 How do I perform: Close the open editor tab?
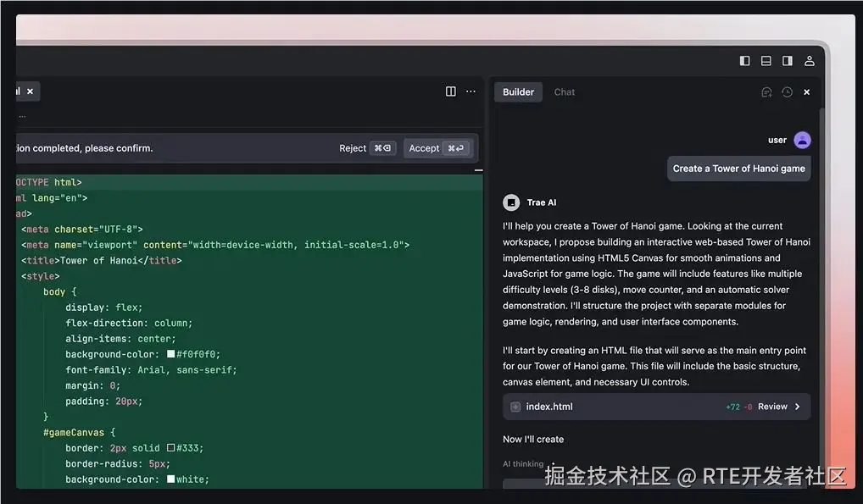coord(31,91)
